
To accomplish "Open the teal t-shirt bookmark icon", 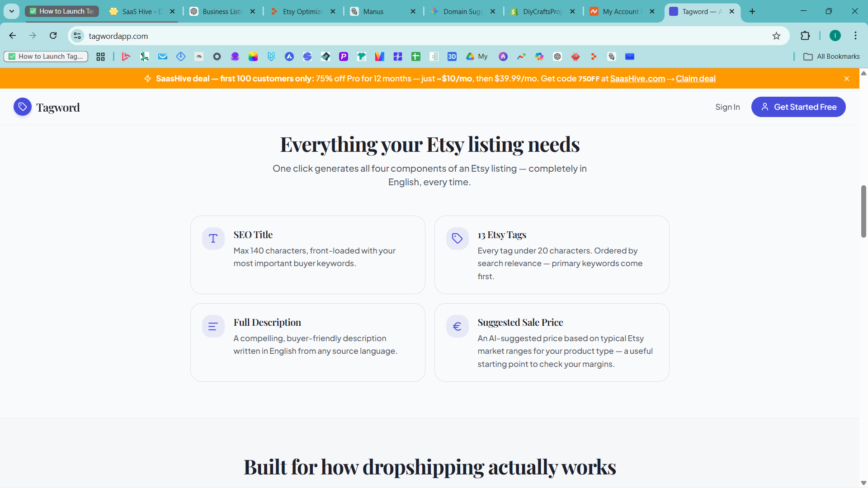I will pyautogui.click(x=362, y=56).
